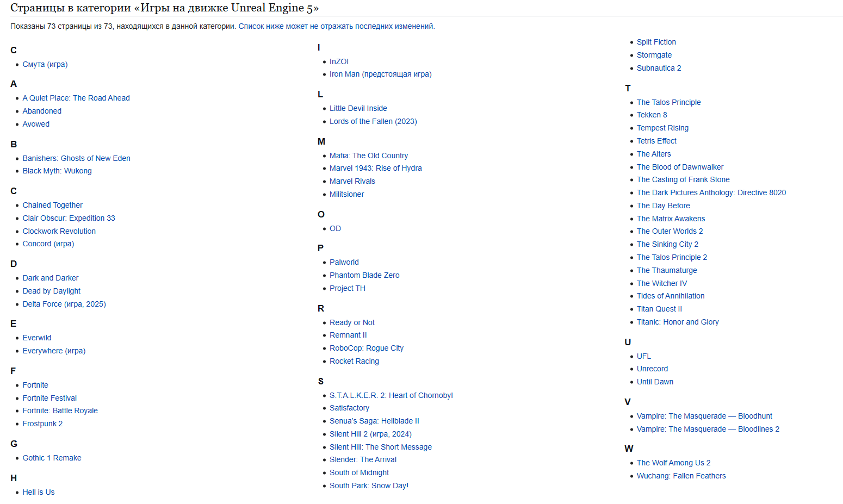Open 'Delta Force (игра, 2025)'
This screenshot has width=843, height=504.
[64, 304]
